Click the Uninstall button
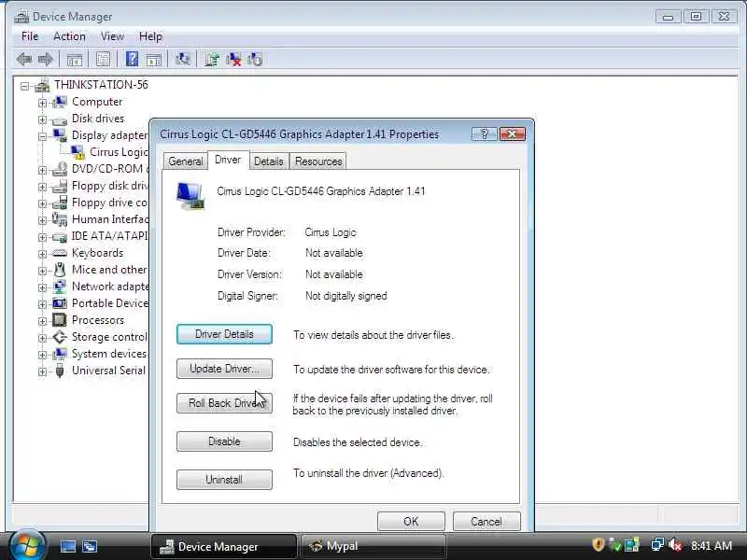The width and height of the screenshot is (747, 560). tap(224, 480)
